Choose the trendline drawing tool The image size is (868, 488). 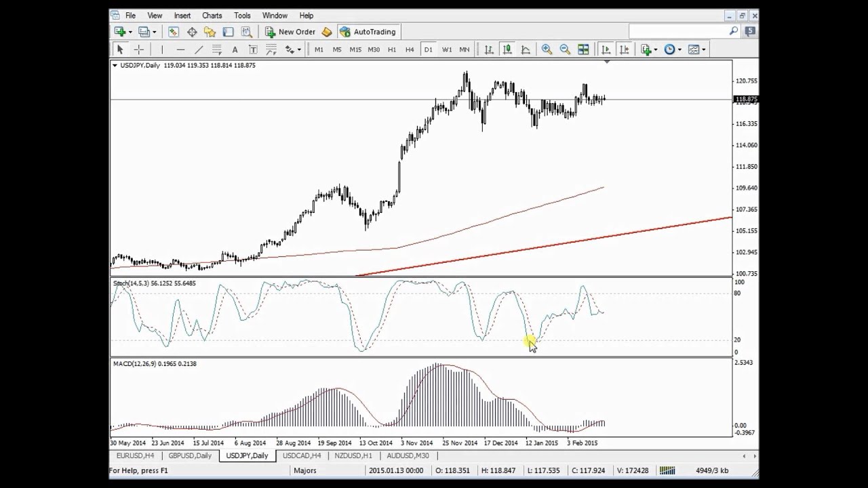click(199, 49)
